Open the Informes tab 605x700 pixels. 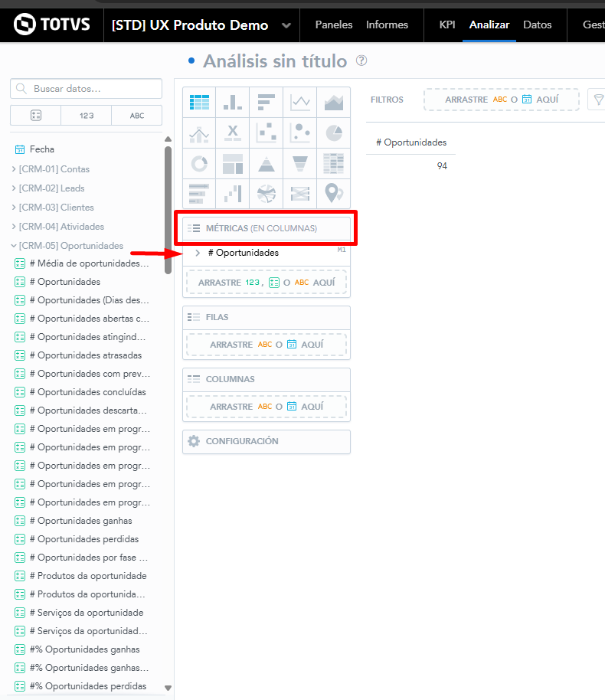tap(387, 25)
